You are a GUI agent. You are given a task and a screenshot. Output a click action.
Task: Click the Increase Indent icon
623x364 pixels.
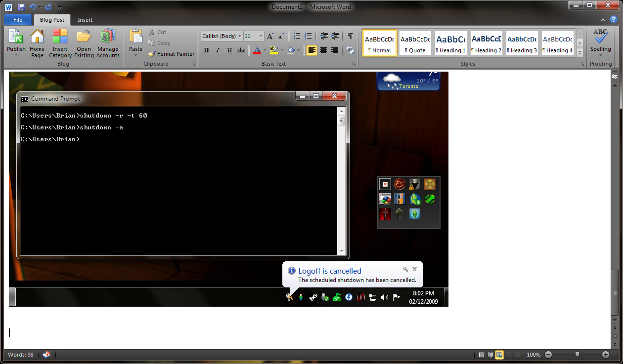click(x=335, y=36)
